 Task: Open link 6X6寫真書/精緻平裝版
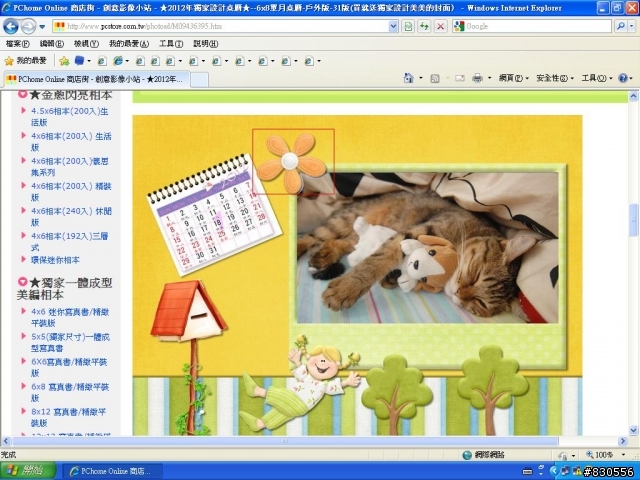click(x=69, y=367)
